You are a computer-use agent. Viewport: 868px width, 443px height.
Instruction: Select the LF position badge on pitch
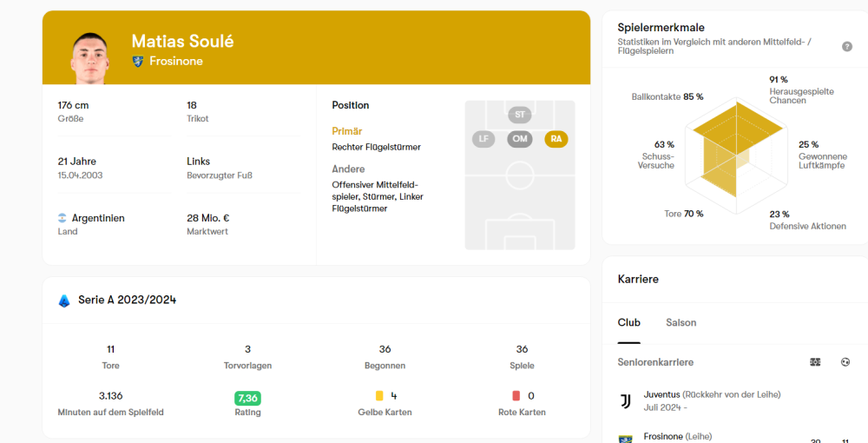click(x=483, y=139)
